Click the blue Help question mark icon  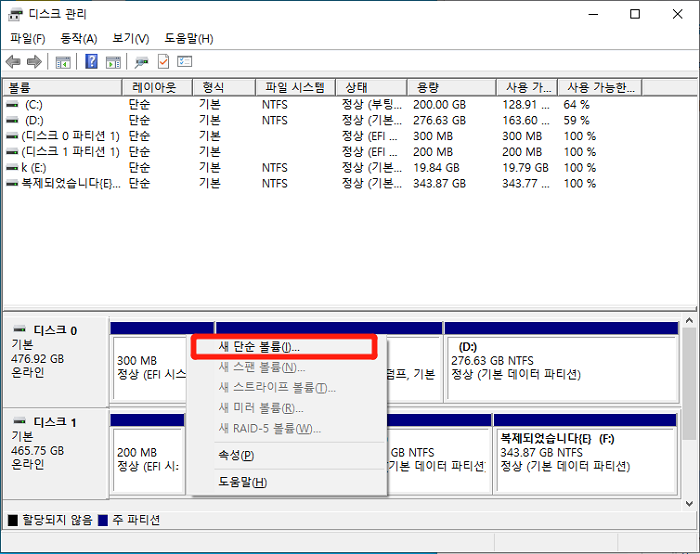pos(91,62)
